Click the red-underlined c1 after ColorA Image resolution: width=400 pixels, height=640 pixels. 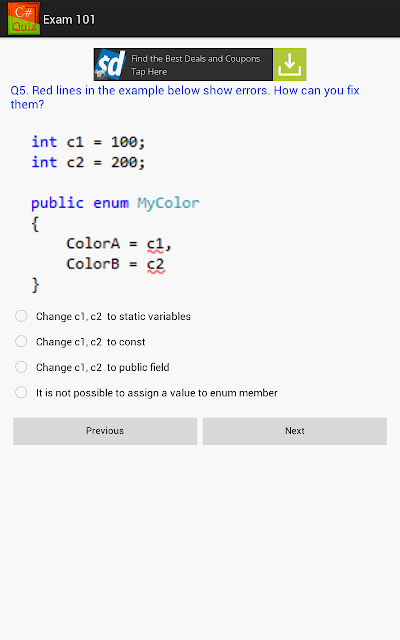coord(155,244)
